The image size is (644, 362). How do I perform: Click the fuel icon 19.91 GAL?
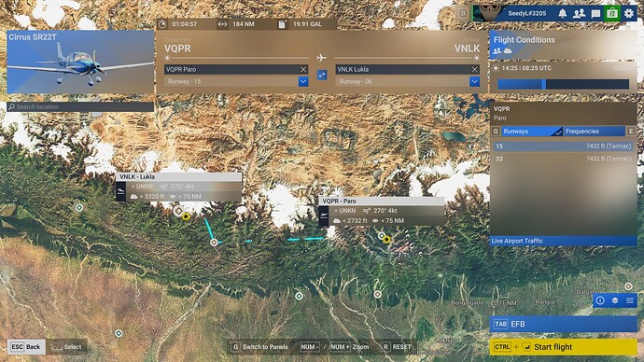(282, 24)
